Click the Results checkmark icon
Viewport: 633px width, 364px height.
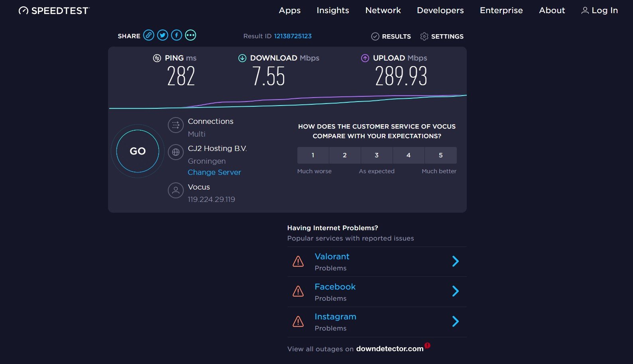click(x=375, y=37)
